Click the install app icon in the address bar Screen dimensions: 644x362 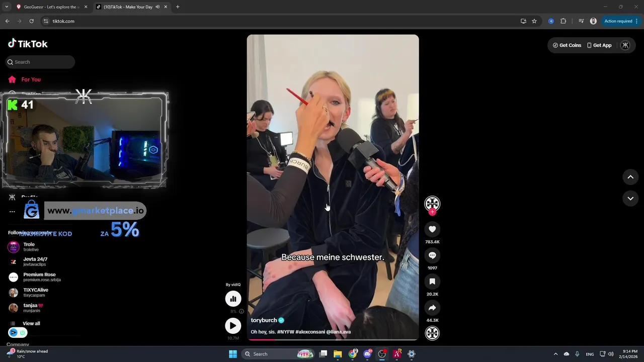(x=523, y=21)
